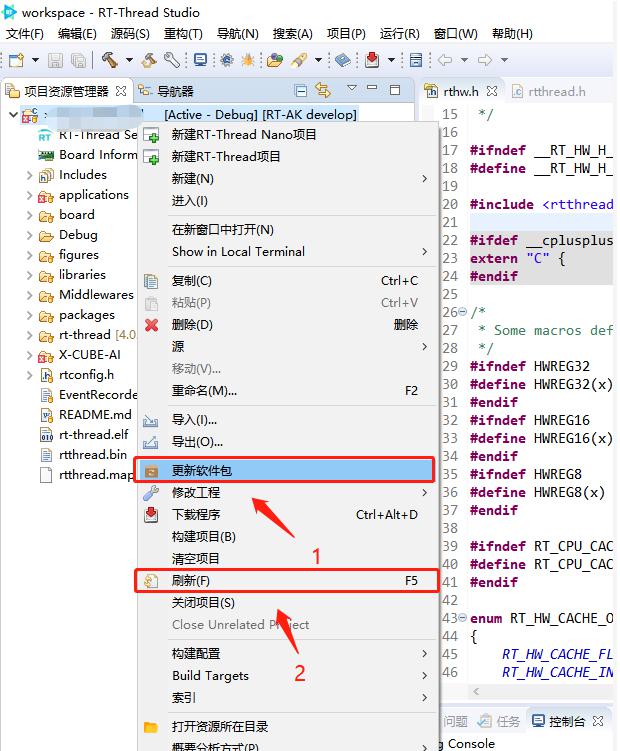Open dropdown arrow next to download icon

point(391,60)
